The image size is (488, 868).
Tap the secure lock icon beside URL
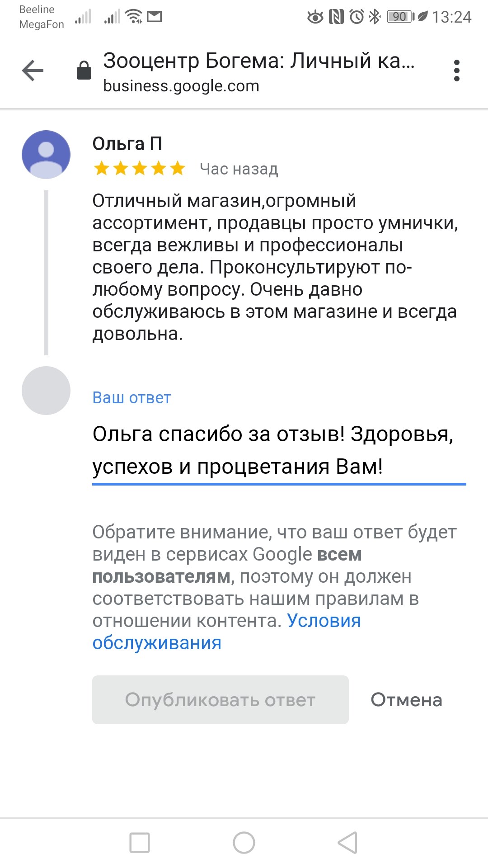[84, 70]
